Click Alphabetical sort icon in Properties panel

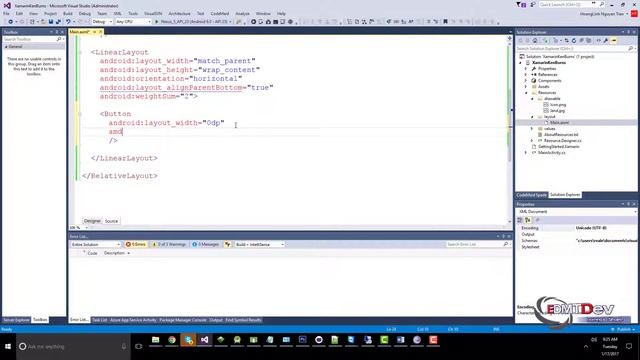tap(527, 220)
